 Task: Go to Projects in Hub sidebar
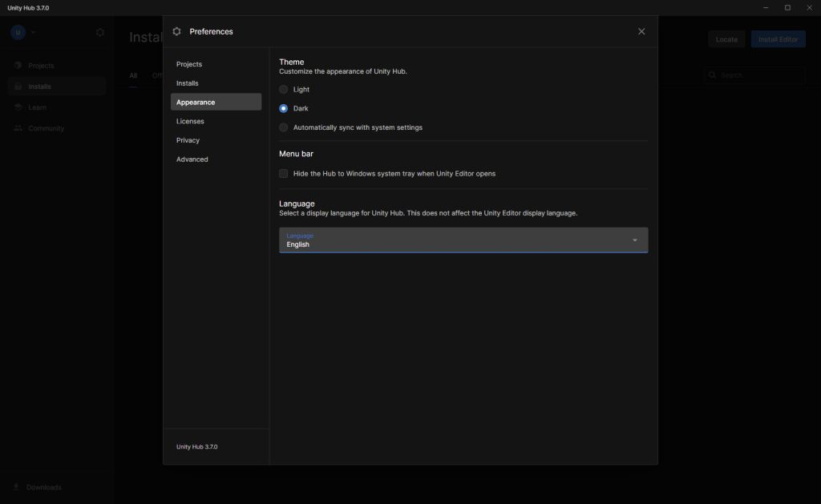point(57,66)
